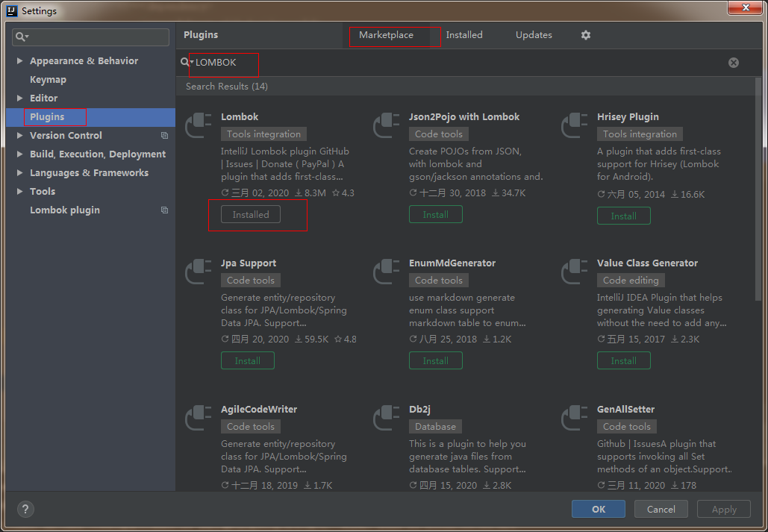Viewport: 768px width, 532px height.
Task: Click the Search Results (14) header
Action: click(x=227, y=87)
